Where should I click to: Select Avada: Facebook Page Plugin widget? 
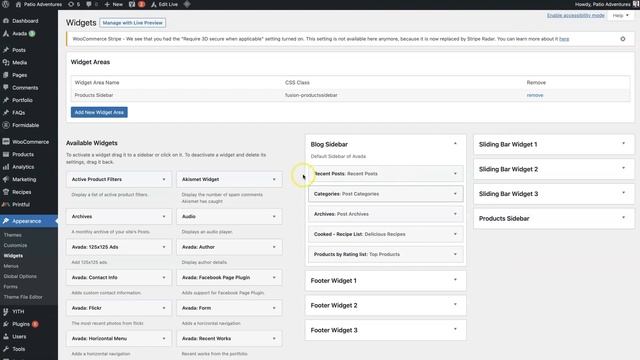point(229,278)
